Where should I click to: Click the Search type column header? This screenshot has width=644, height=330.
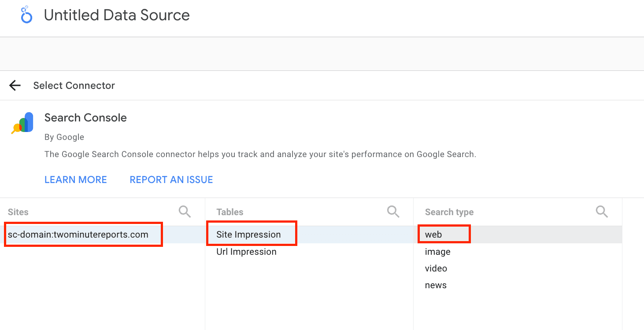pos(449,212)
